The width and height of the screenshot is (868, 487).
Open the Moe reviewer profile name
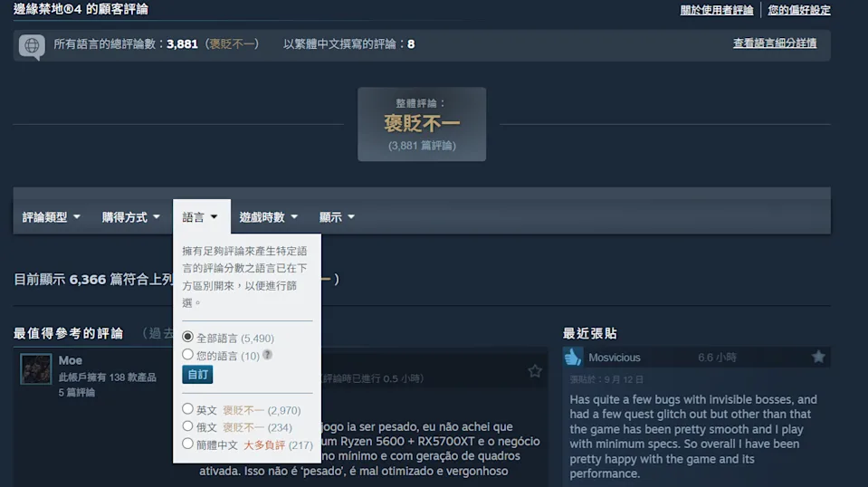(71, 360)
